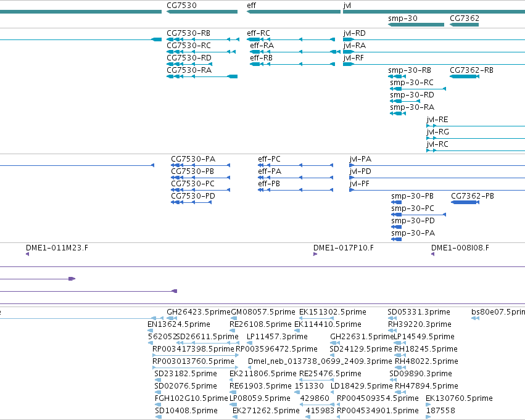525x420 pixels.
Task: Click the LD18429.5prime EST
Action: (x=333, y=393)
